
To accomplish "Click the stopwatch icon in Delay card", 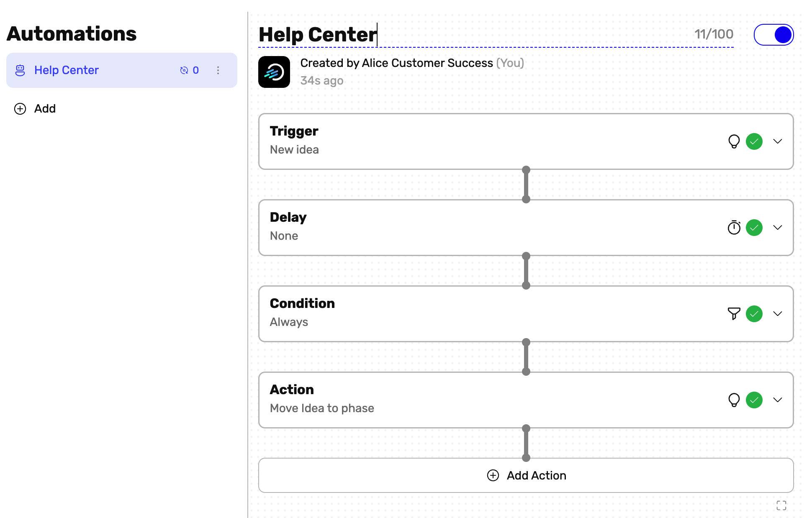I will tap(734, 228).
